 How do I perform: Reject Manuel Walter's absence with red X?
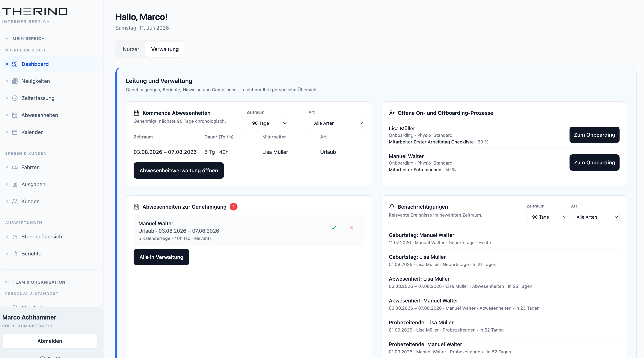(x=351, y=228)
